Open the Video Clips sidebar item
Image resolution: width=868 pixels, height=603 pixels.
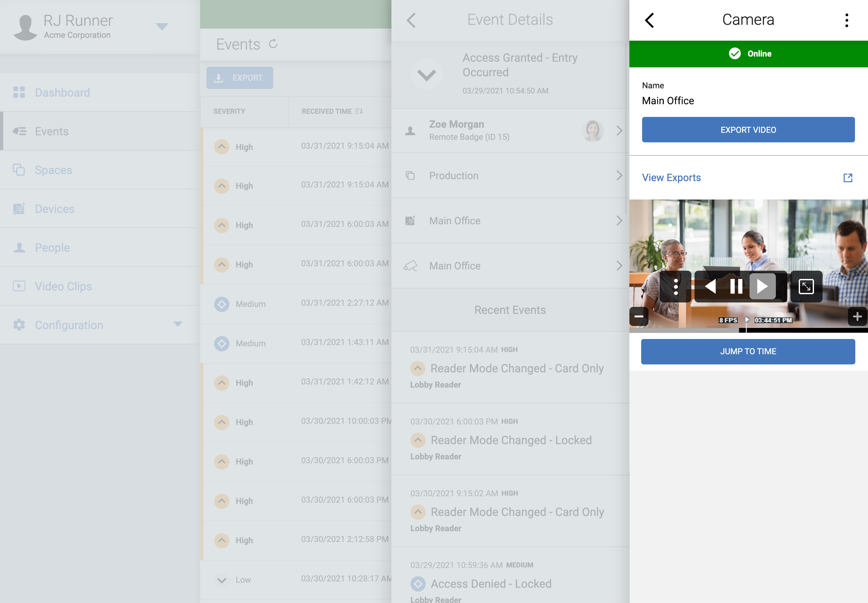click(64, 286)
